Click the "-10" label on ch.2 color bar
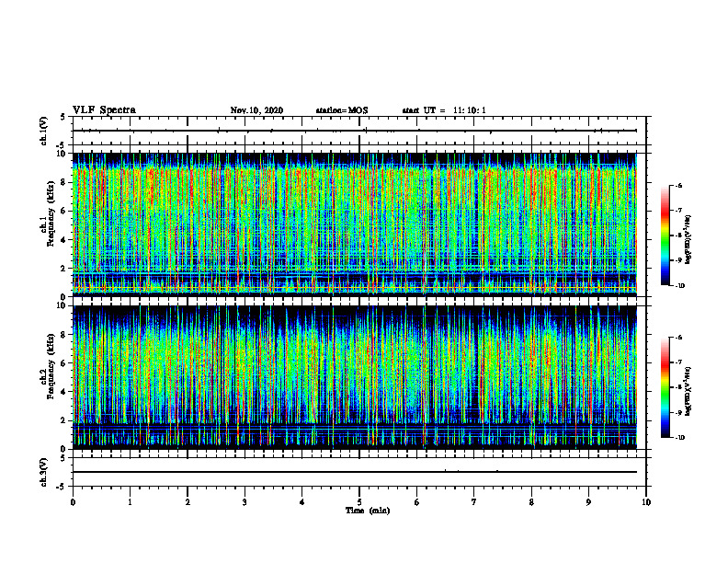The height and width of the screenshot is (563, 728). pyautogui.click(x=679, y=438)
